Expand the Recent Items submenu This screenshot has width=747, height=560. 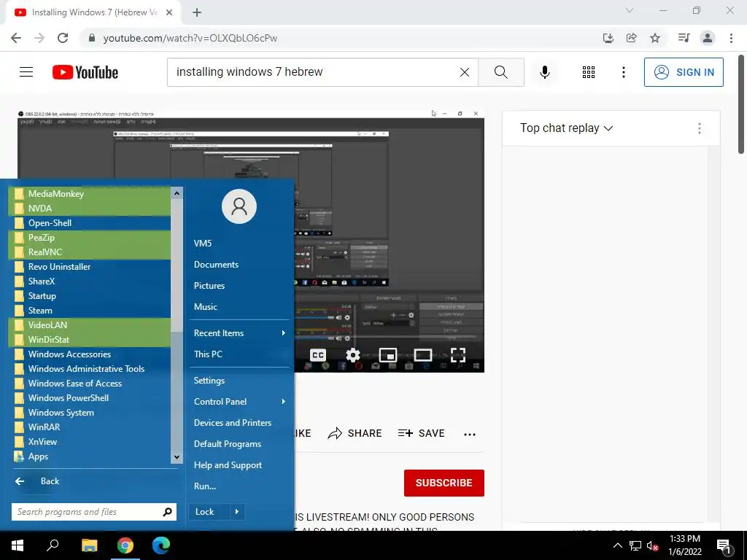point(239,333)
